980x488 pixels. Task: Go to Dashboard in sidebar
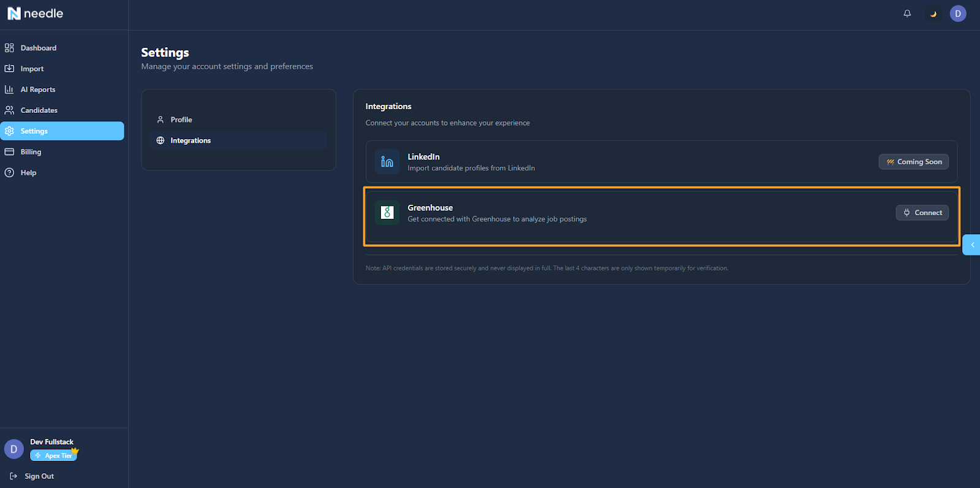38,48
